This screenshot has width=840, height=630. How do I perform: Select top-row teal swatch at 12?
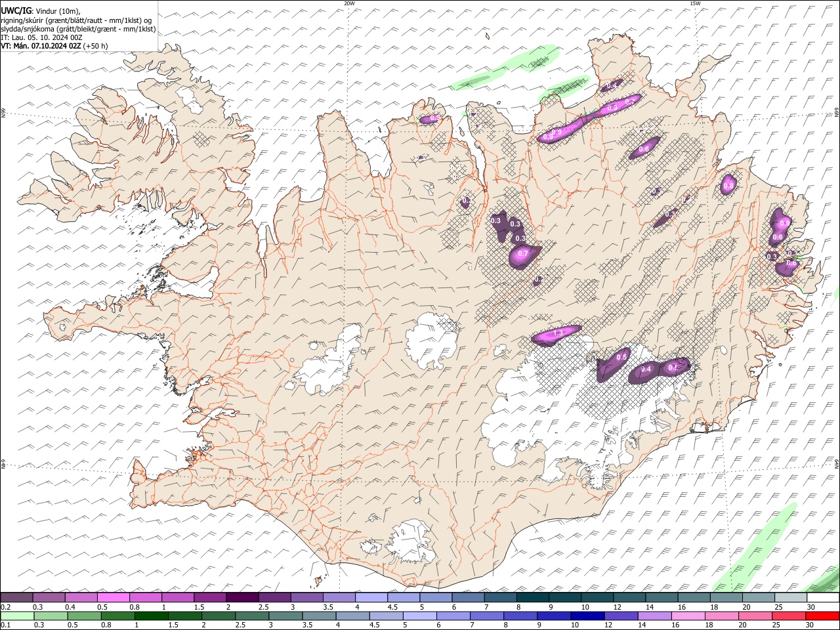pyautogui.click(x=629, y=597)
